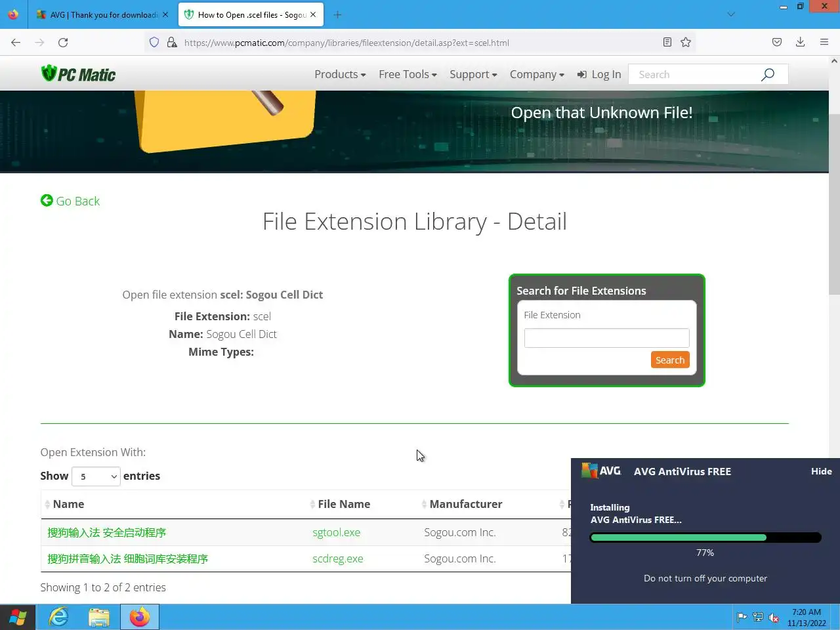The height and width of the screenshot is (630, 840).
Task: Open the 搜狗输入法 安全启动程序 link
Action: click(x=106, y=532)
